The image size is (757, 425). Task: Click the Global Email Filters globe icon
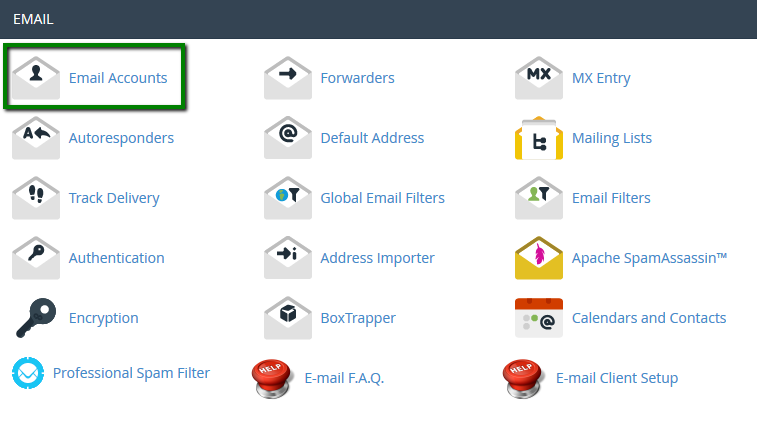pyautogui.click(x=288, y=198)
